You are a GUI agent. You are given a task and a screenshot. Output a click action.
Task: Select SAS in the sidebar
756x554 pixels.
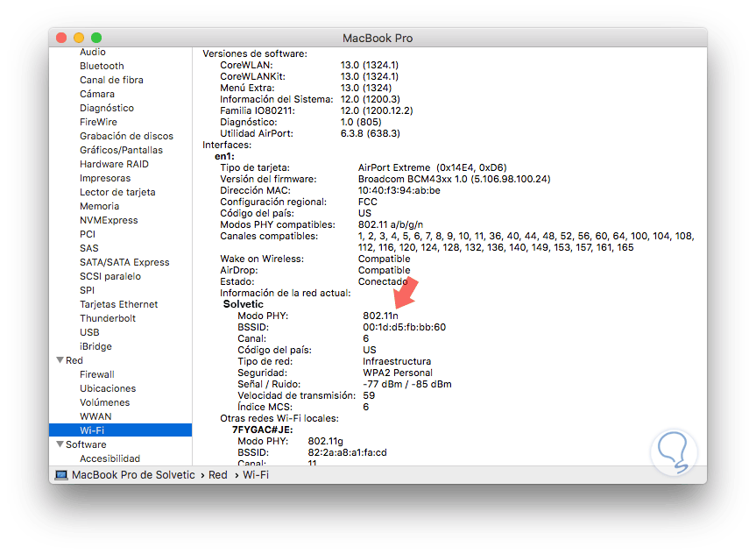[x=88, y=247]
